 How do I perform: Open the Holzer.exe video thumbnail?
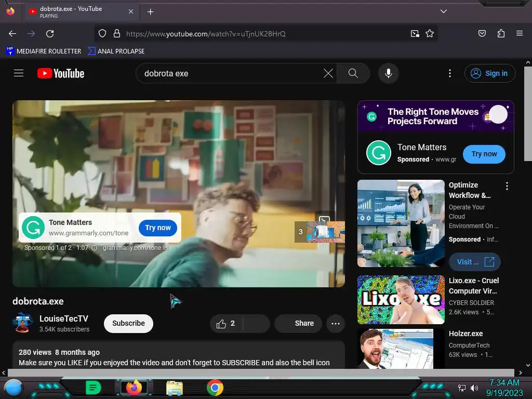pyautogui.click(x=401, y=349)
